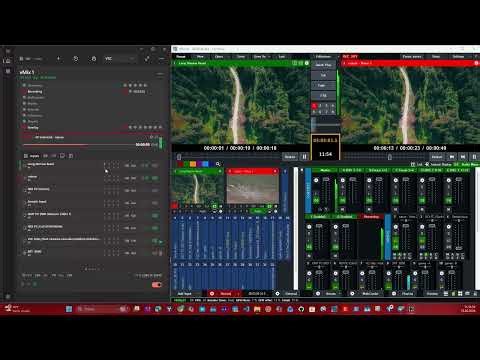Click the Master channel volume fader
480x360 pixels.
pos(326,180)
